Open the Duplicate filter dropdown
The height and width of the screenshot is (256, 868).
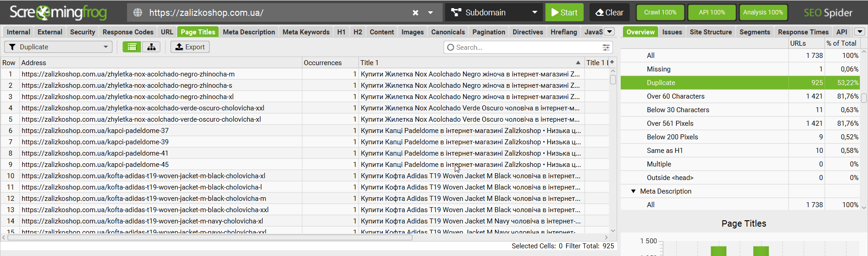click(58, 47)
